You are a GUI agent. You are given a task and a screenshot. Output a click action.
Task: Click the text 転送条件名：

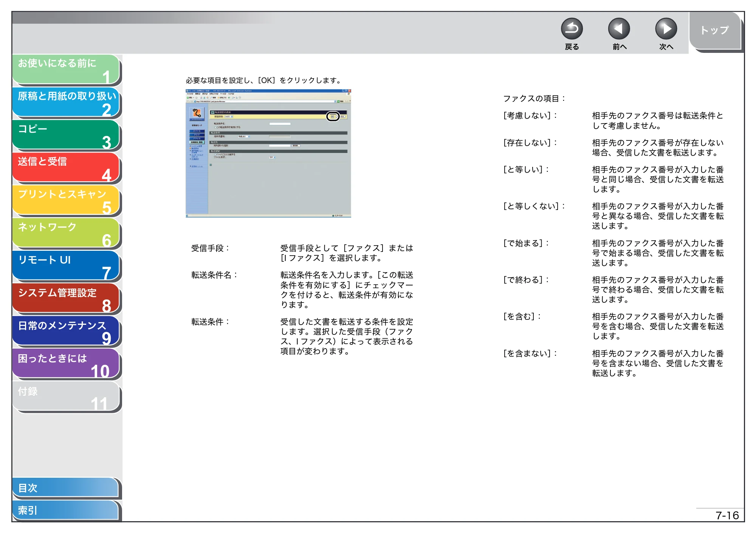click(215, 275)
